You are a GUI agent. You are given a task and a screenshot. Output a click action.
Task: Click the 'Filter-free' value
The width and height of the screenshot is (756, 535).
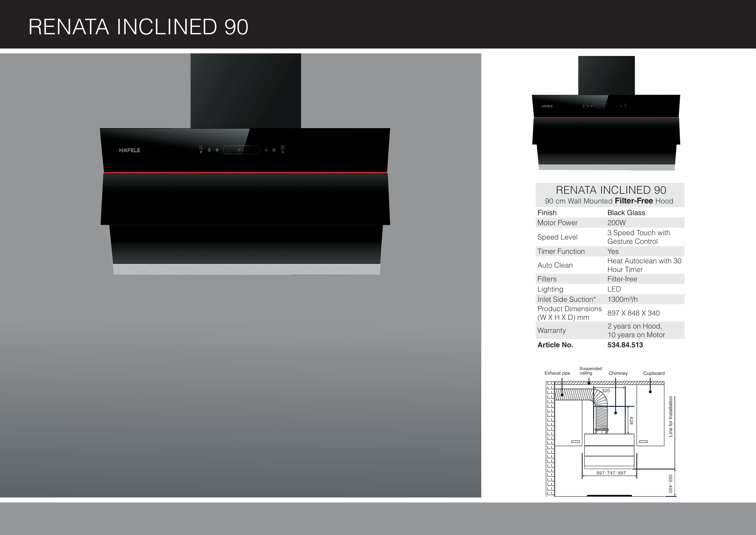(622, 279)
